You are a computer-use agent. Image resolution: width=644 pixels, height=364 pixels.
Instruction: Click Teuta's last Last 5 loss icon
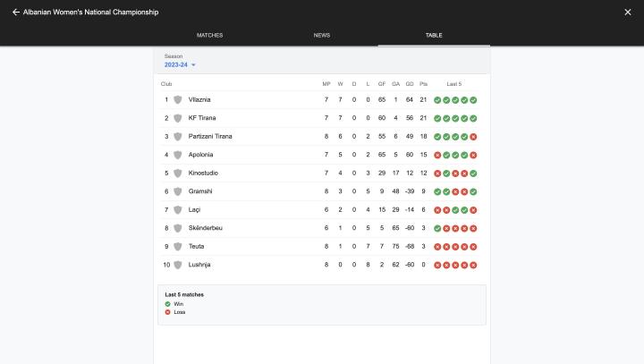(x=473, y=247)
